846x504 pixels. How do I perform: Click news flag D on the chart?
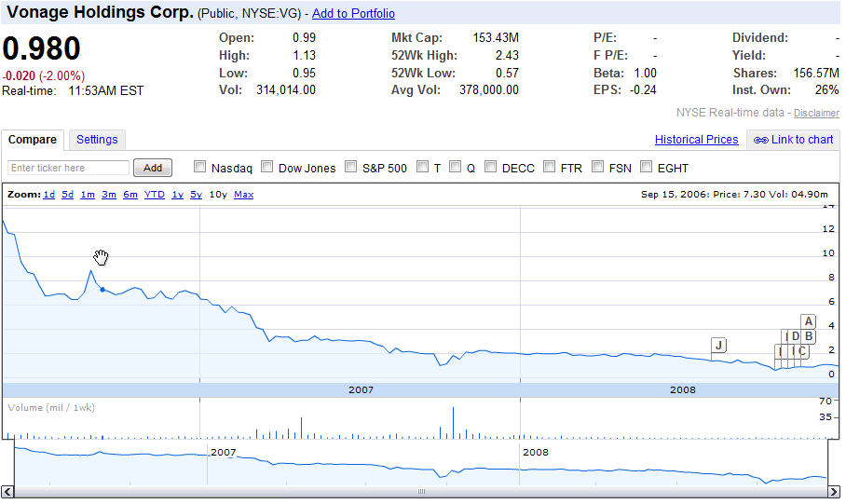point(796,336)
